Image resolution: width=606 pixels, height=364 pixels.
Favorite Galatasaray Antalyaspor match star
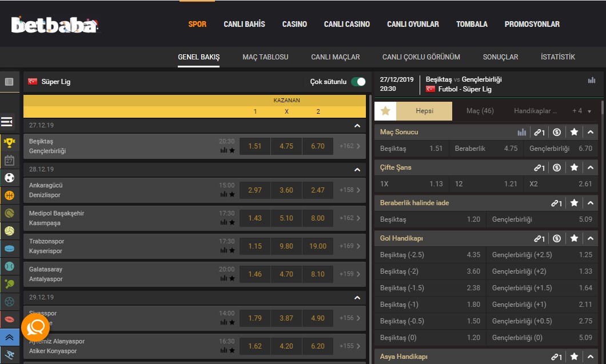click(x=232, y=278)
